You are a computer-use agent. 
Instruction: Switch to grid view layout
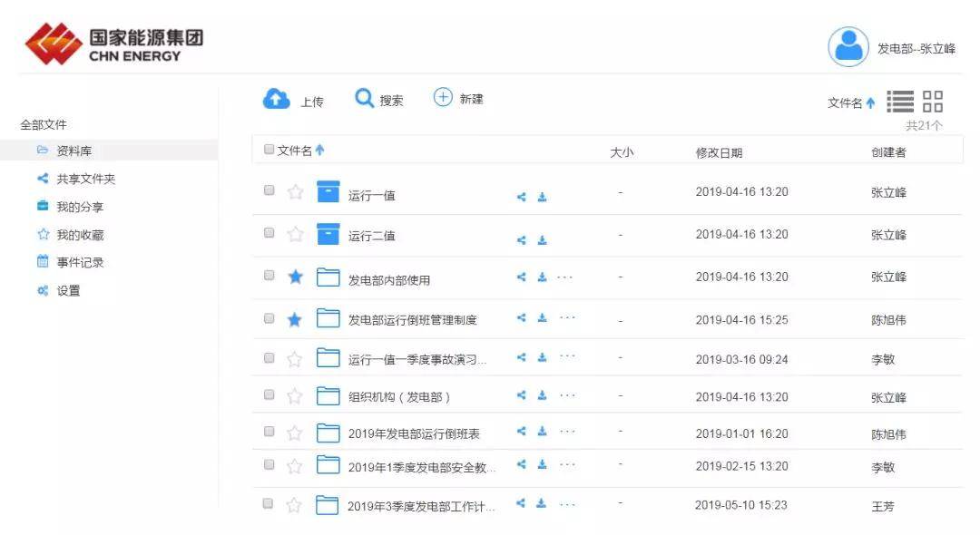click(x=933, y=102)
